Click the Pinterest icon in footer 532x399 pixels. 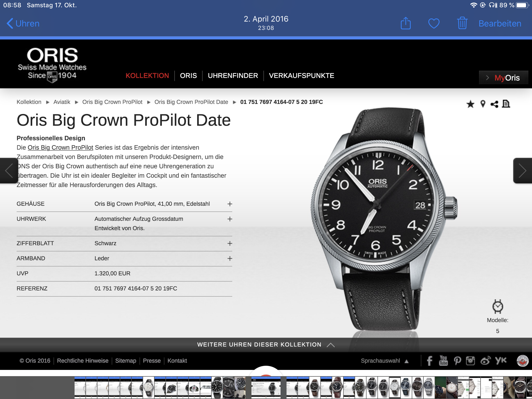457,361
